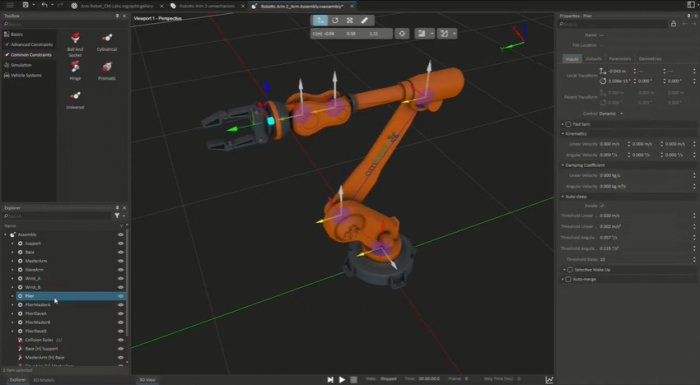Viewport: 700px width, 385px height.
Task: Switch to the Geometries tab
Action: 650,59
